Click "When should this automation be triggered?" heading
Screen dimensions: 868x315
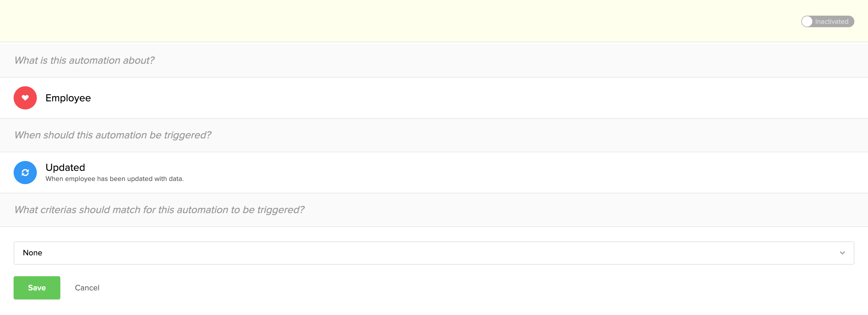(112, 135)
